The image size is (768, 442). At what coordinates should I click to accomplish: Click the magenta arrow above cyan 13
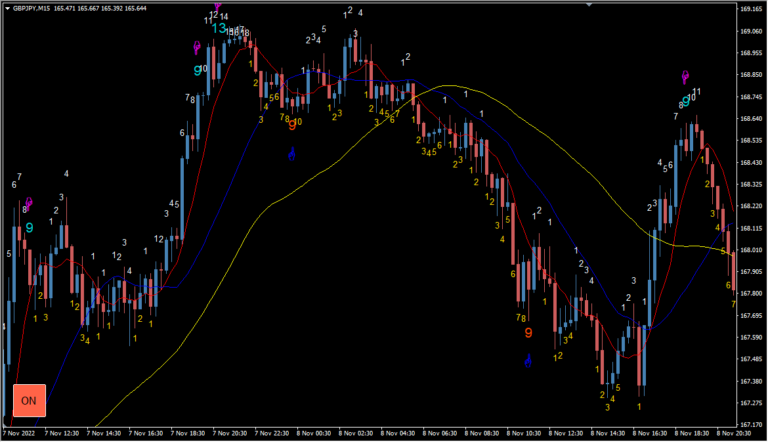coord(217,7)
